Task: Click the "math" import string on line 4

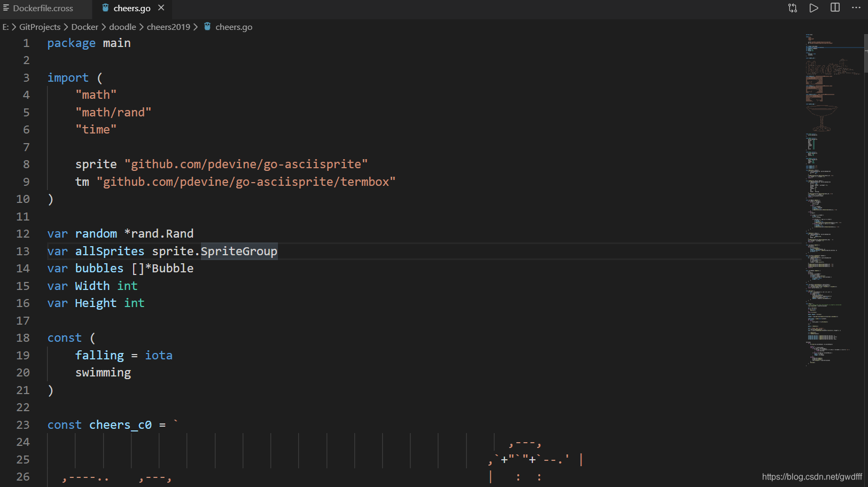Action: click(x=96, y=95)
